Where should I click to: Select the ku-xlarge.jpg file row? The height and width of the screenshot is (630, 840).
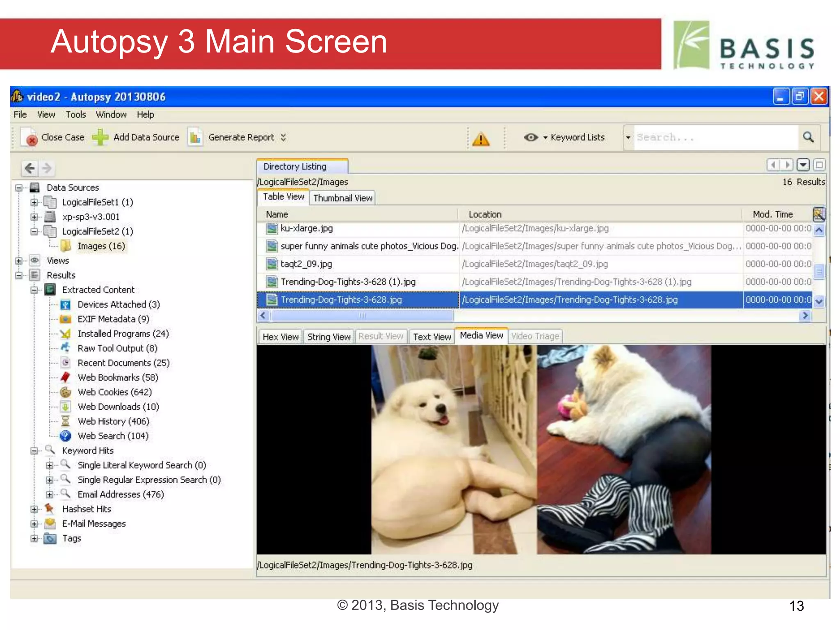534,228
